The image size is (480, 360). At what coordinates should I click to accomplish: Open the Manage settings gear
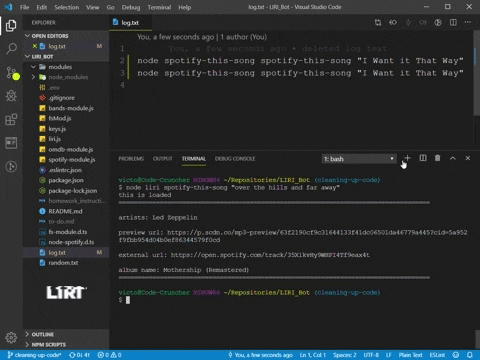click(11, 337)
